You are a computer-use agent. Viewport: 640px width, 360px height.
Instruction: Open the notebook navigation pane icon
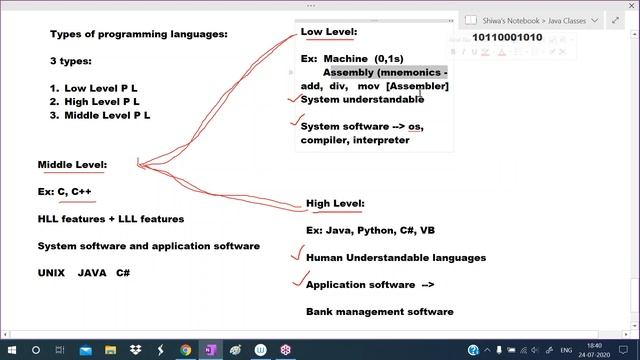tap(471, 20)
